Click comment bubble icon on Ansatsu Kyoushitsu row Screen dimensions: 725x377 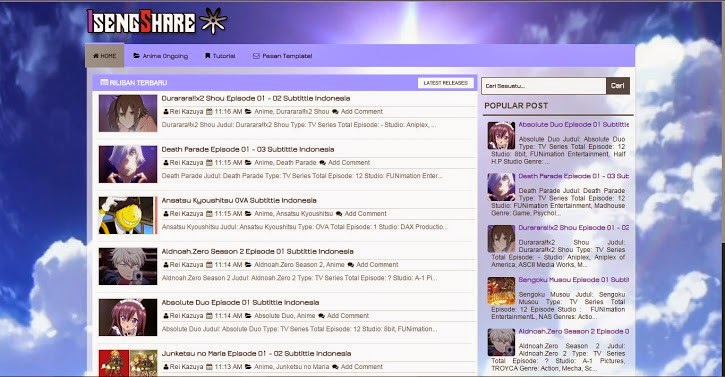coord(339,214)
